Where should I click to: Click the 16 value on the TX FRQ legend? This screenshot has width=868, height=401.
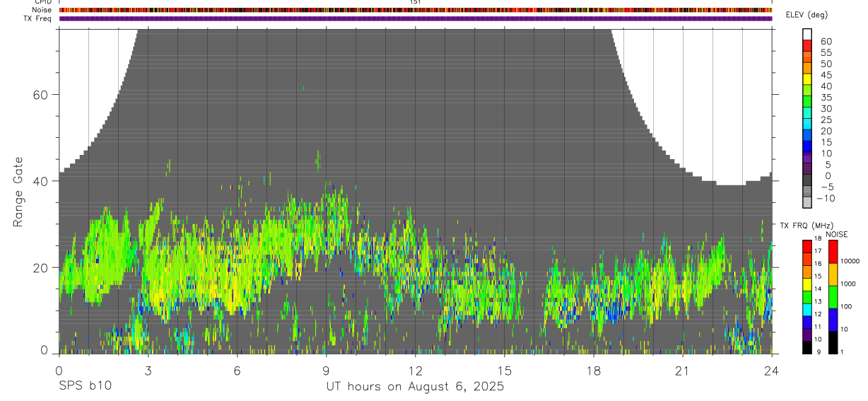[x=817, y=264]
